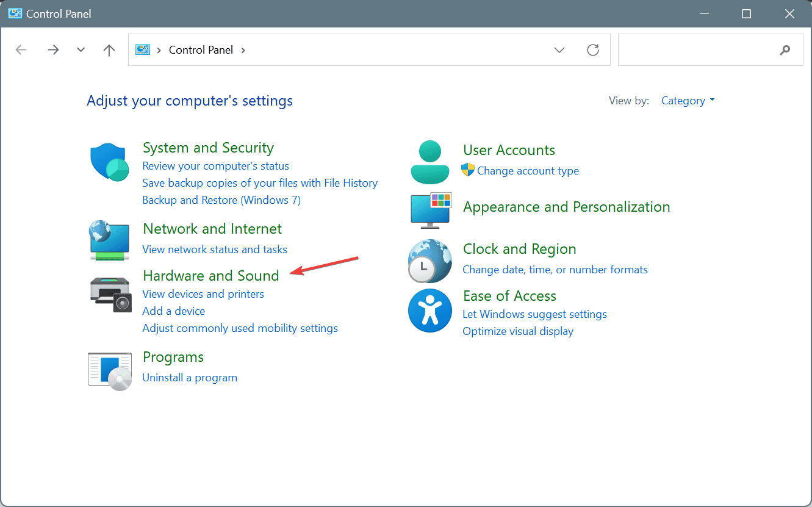The width and height of the screenshot is (812, 507).
Task: Open the recent locations dropdown arrow
Action: (x=81, y=50)
